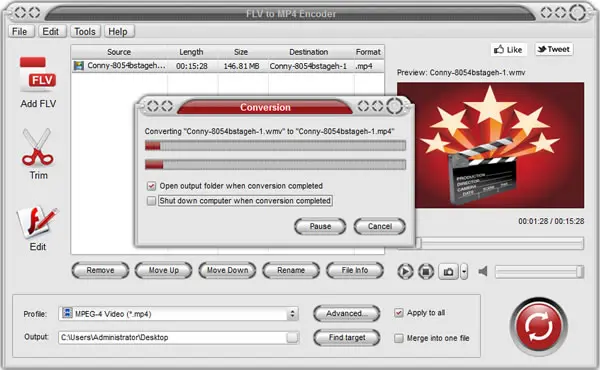Click the file icon of the Conny source row

coord(79,66)
